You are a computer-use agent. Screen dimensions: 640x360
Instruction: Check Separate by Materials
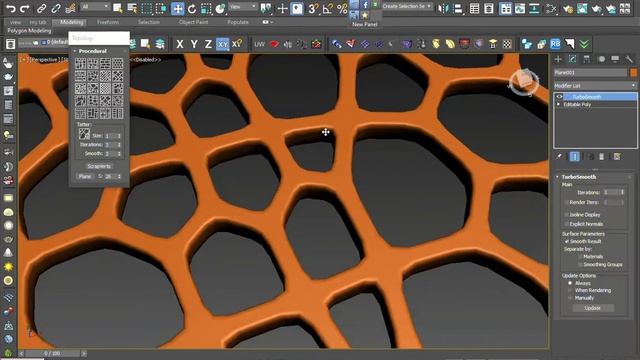point(580,256)
